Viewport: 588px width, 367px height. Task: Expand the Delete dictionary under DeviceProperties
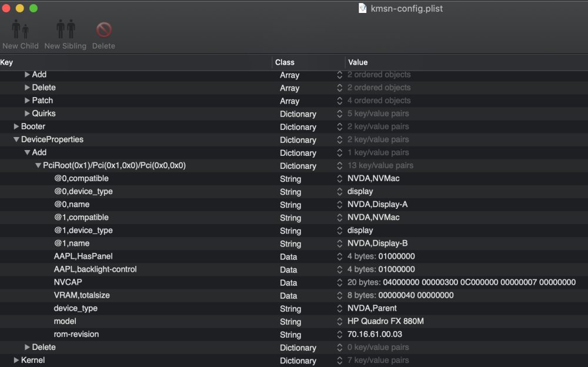[27, 347]
